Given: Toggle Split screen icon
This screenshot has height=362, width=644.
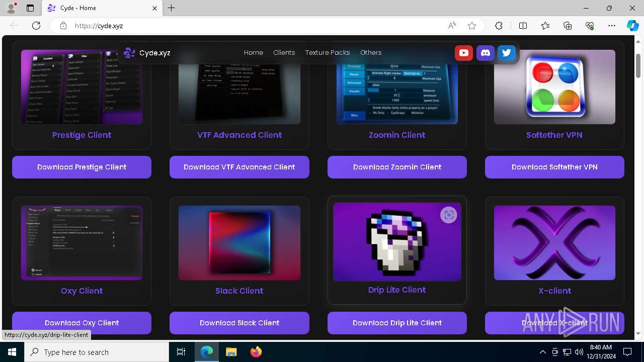Looking at the screenshot, I should click(x=523, y=26).
